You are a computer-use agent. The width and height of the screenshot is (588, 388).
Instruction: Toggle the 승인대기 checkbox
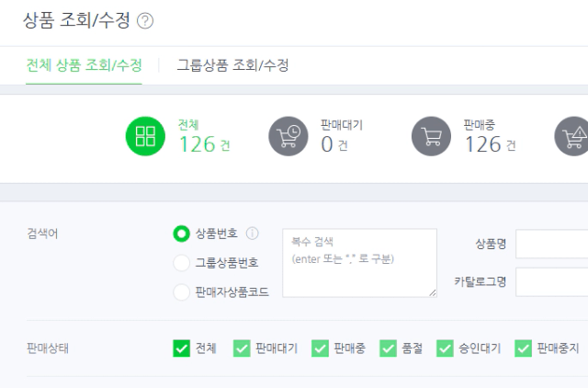tap(445, 348)
